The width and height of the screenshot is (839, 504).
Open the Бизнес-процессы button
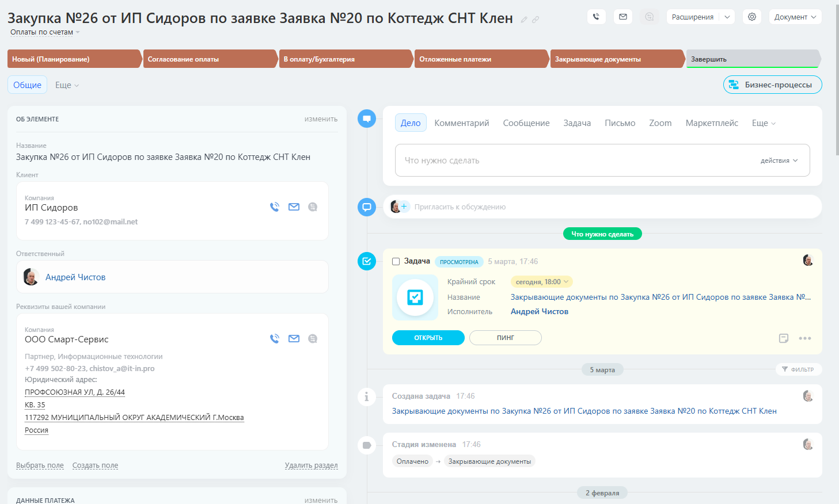point(772,85)
